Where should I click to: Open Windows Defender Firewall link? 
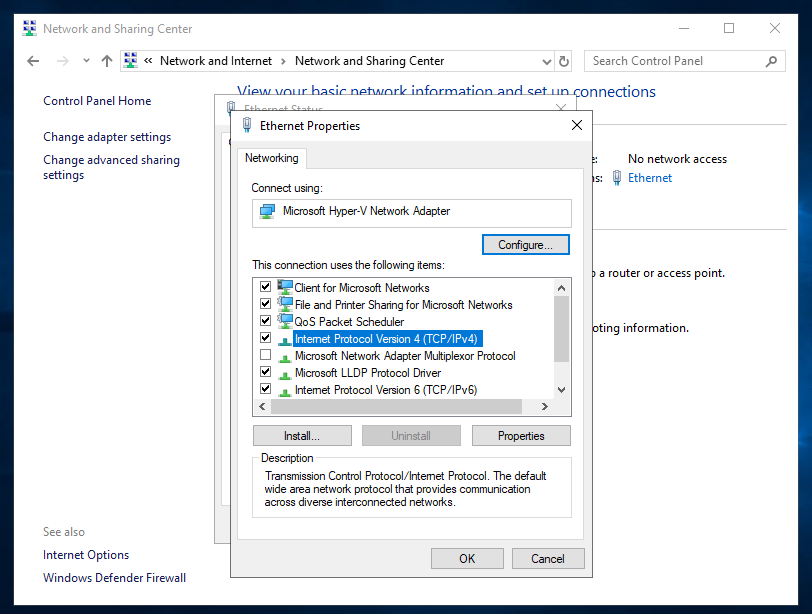[114, 578]
